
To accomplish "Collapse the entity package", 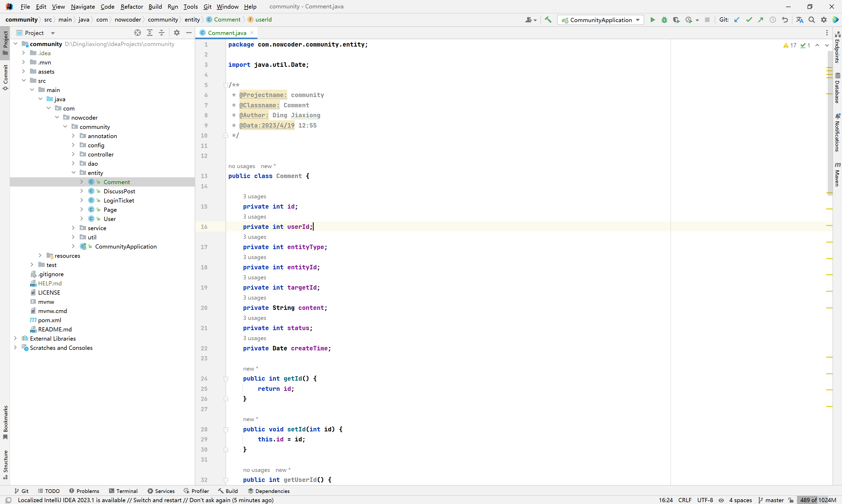I will [73, 173].
